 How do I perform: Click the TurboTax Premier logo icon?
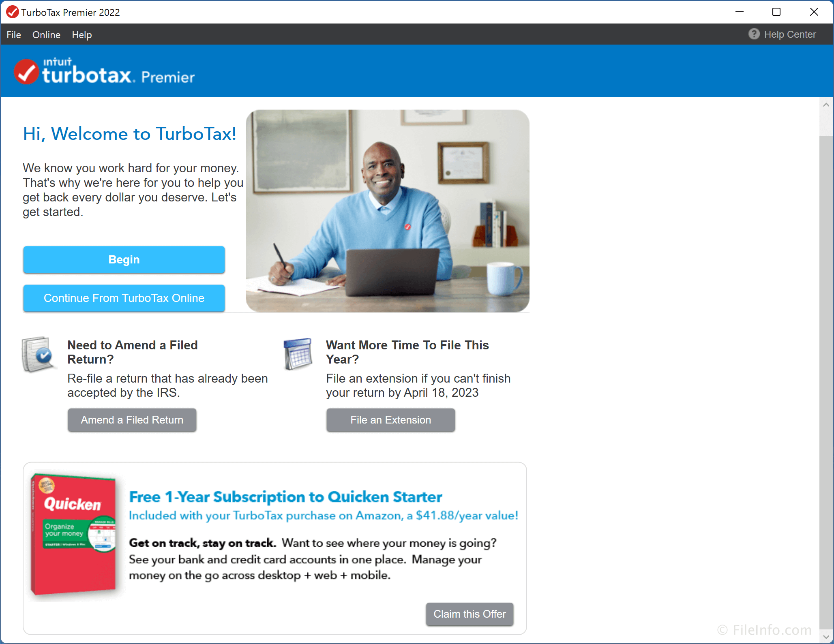(25, 71)
